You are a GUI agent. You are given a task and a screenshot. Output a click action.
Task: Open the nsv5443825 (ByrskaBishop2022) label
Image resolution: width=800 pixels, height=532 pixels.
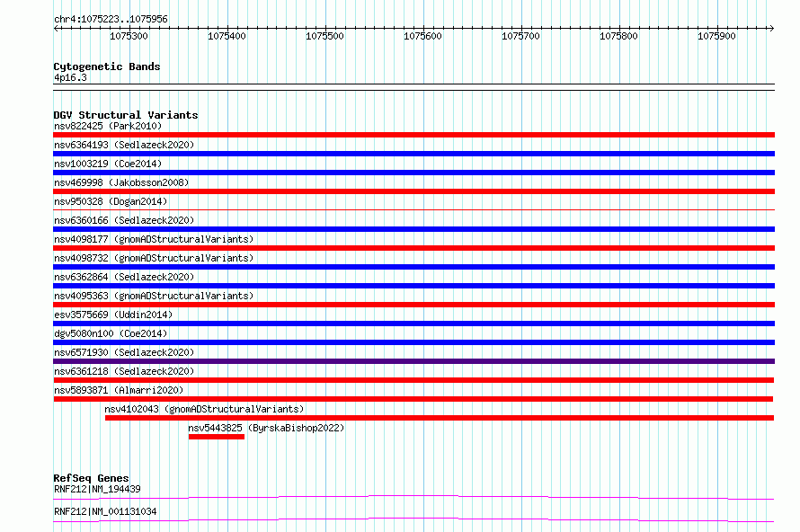coord(266,428)
